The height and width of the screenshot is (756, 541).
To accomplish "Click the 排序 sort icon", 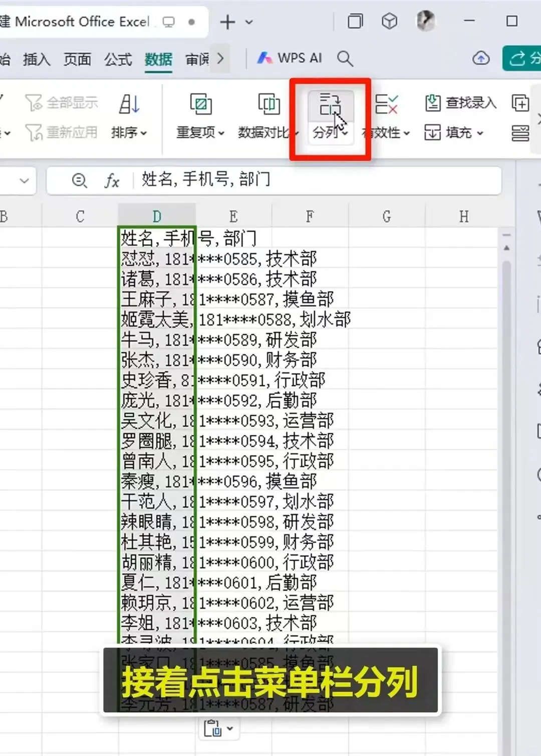I will pyautogui.click(x=129, y=104).
